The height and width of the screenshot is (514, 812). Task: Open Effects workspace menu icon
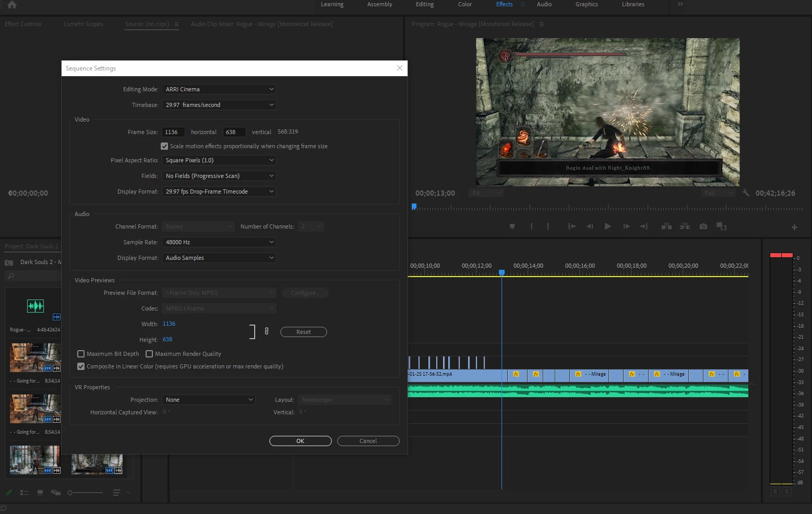pos(522,4)
